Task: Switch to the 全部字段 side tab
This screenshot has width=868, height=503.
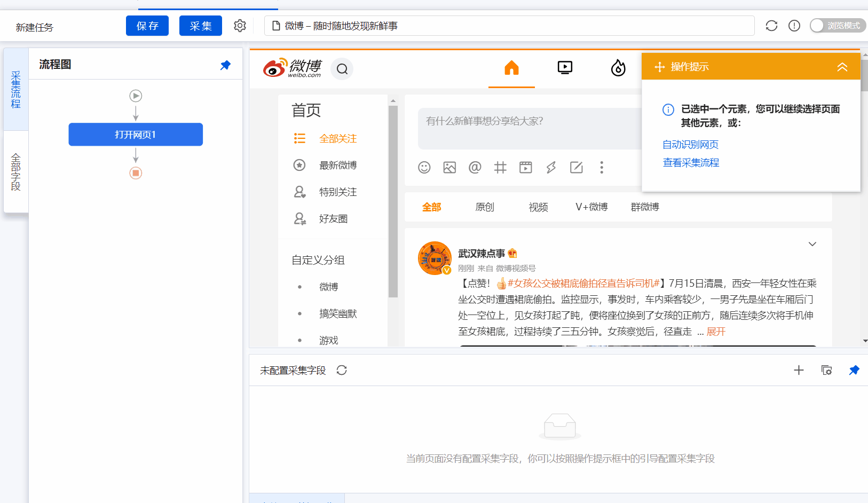Action: [x=16, y=172]
